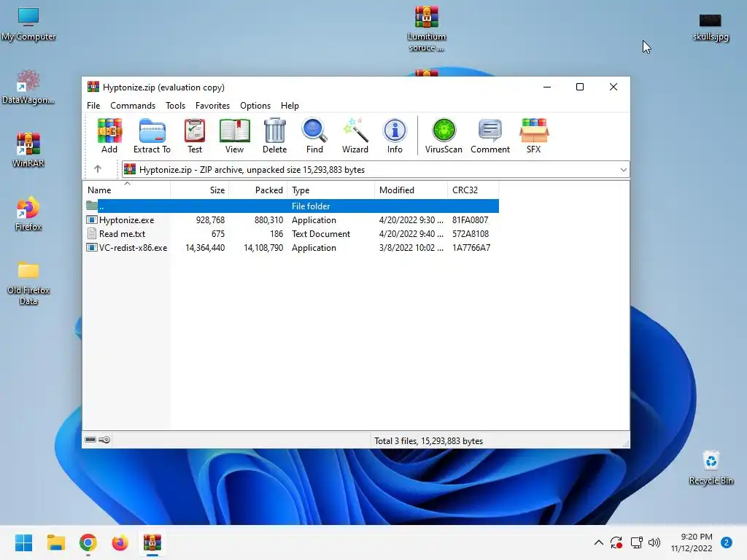Open the Favorites menu
This screenshot has width=747, height=560.
(212, 106)
